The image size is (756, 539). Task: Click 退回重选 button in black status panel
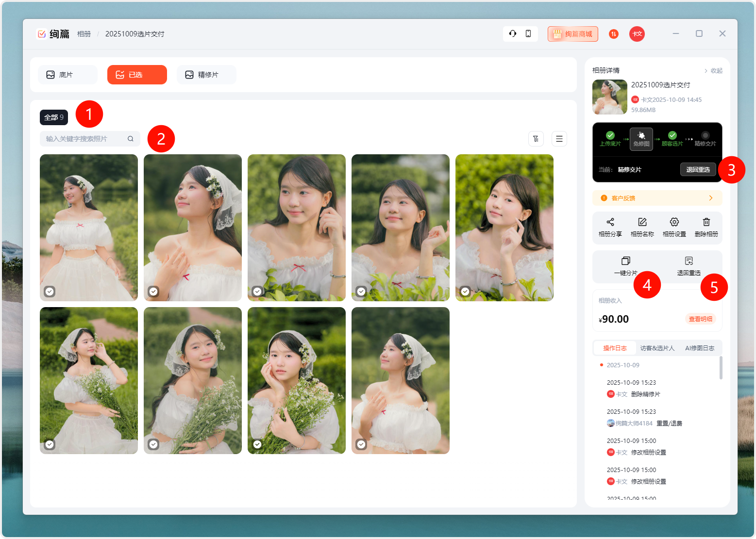click(698, 169)
